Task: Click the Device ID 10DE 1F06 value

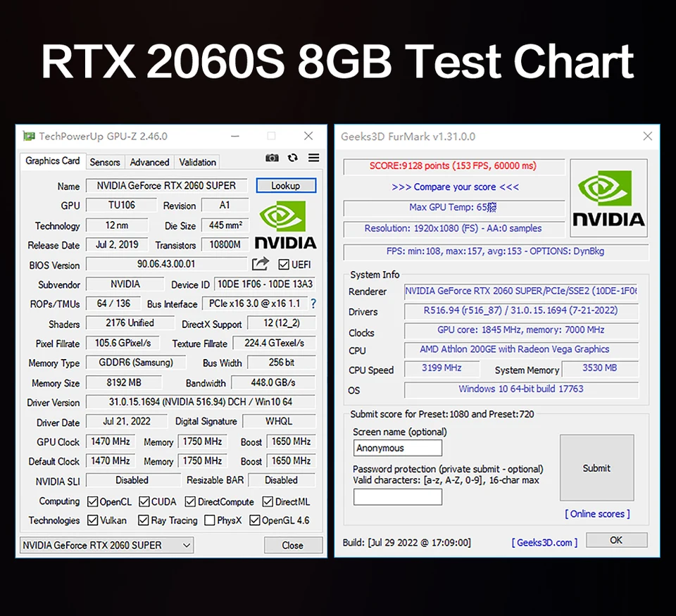Action: 265,284
